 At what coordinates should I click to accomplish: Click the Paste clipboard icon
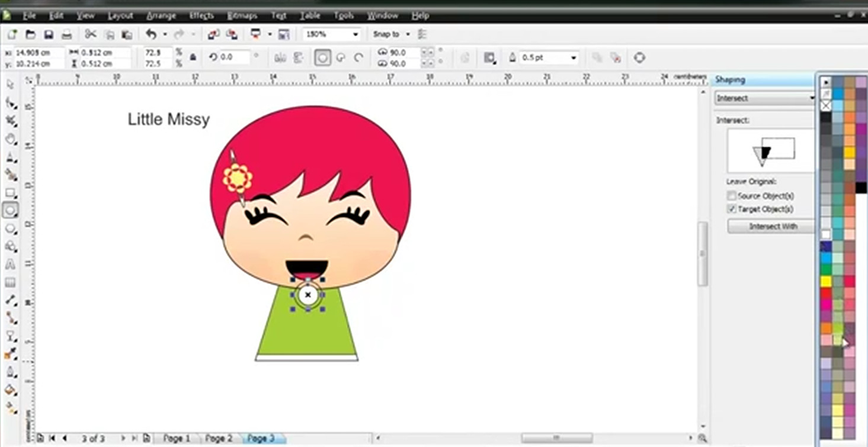click(126, 34)
